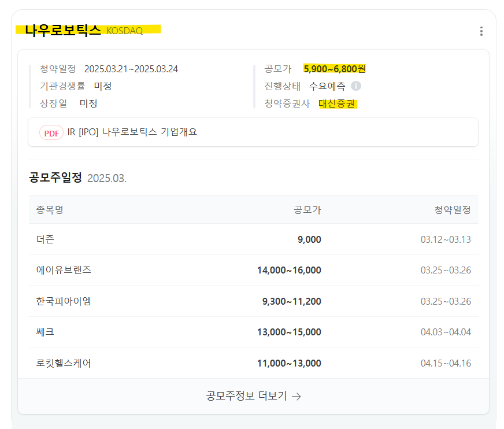Click the 수요예측 status text

[327, 86]
